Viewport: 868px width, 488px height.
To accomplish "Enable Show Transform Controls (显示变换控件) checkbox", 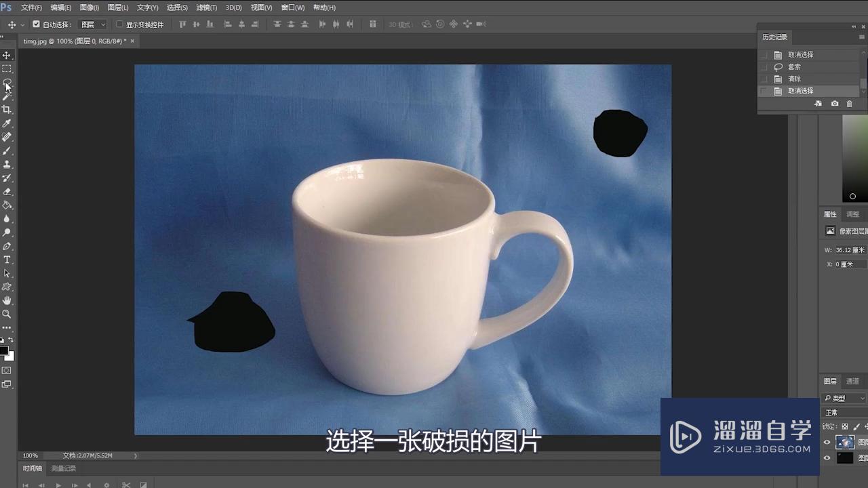I will tap(119, 24).
